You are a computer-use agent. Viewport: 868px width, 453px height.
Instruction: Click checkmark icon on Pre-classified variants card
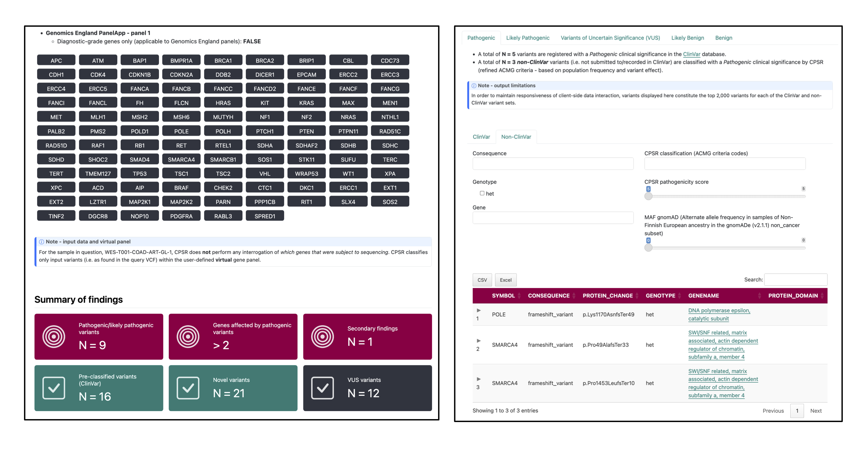click(54, 388)
